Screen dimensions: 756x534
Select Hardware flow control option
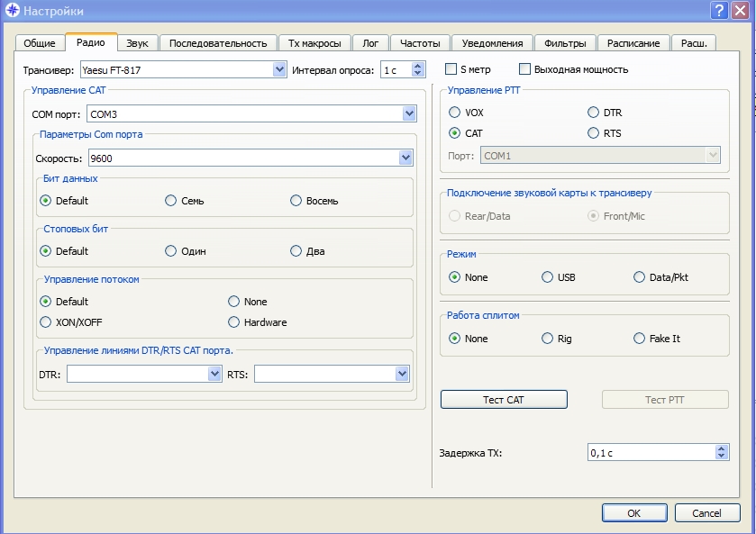(x=234, y=322)
